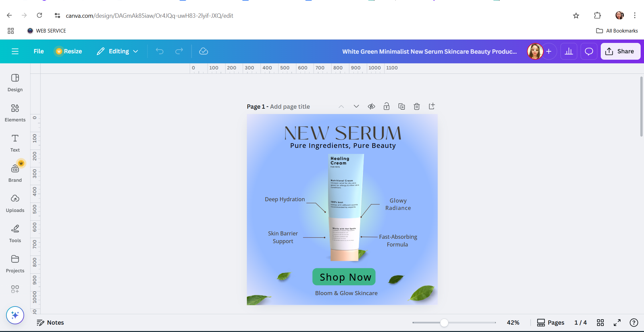Open the Design panel
This screenshot has height=332, width=644.
(15, 82)
